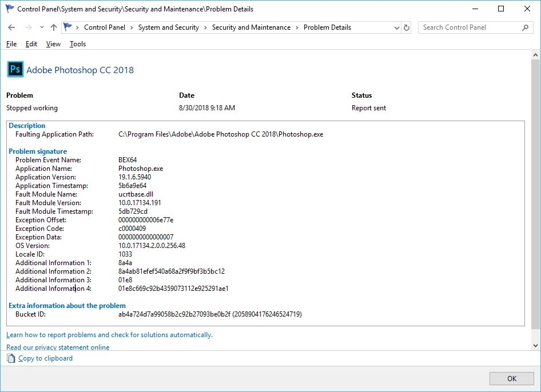Select System and Security breadcrumb
This screenshot has width=541, height=392.
(168, 27)
